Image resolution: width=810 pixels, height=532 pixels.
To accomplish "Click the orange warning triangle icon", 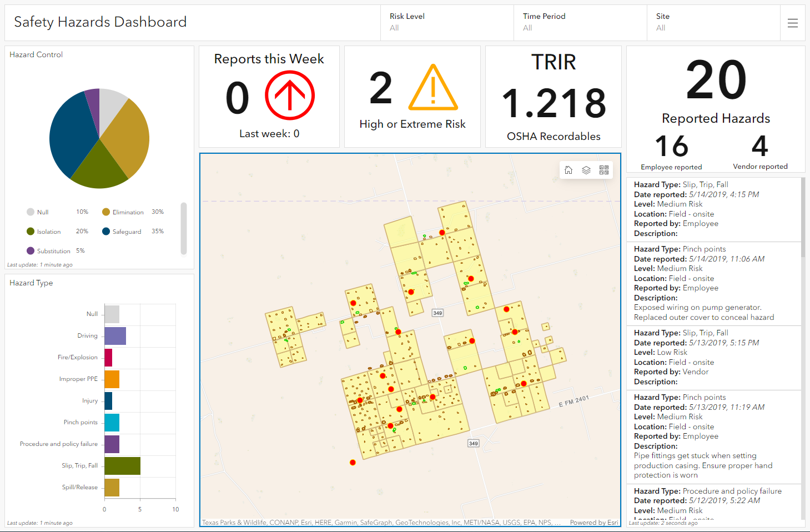I will coord(433,88).
